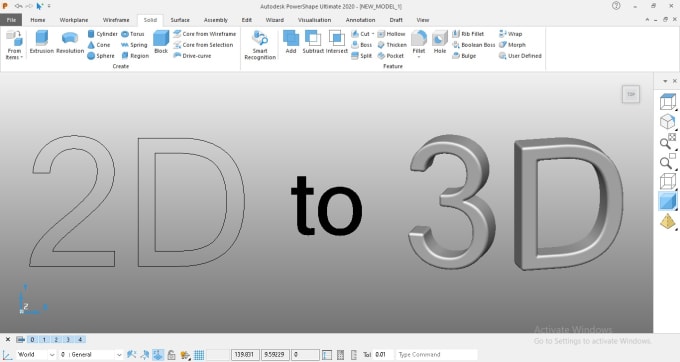Select the Pocket feature
Viewport: 680px width, 362px height.
click(390, 56)
